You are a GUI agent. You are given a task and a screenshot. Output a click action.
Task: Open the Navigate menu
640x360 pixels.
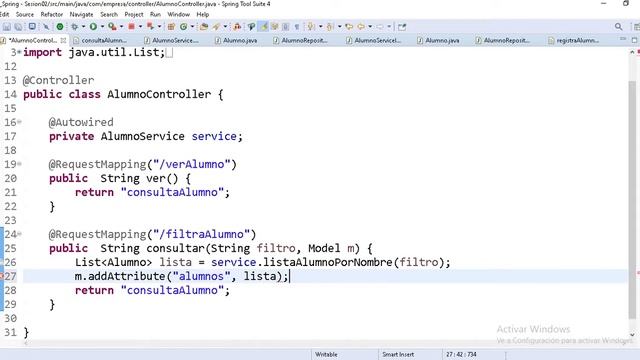[81, 14]
